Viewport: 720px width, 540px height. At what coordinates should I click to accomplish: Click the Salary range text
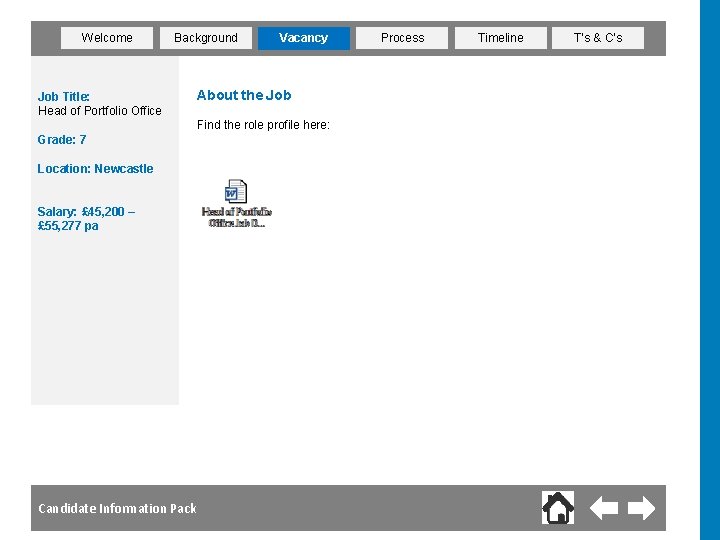pos(86,219)
